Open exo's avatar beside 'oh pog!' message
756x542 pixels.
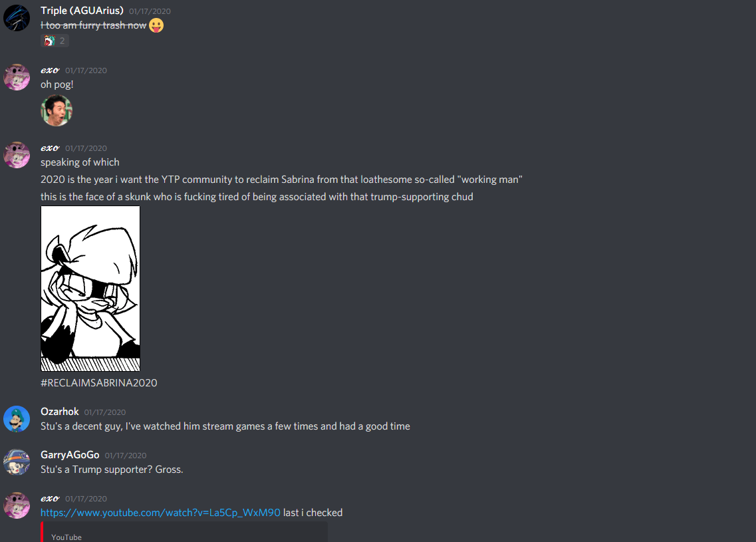[x=17, y=77]
